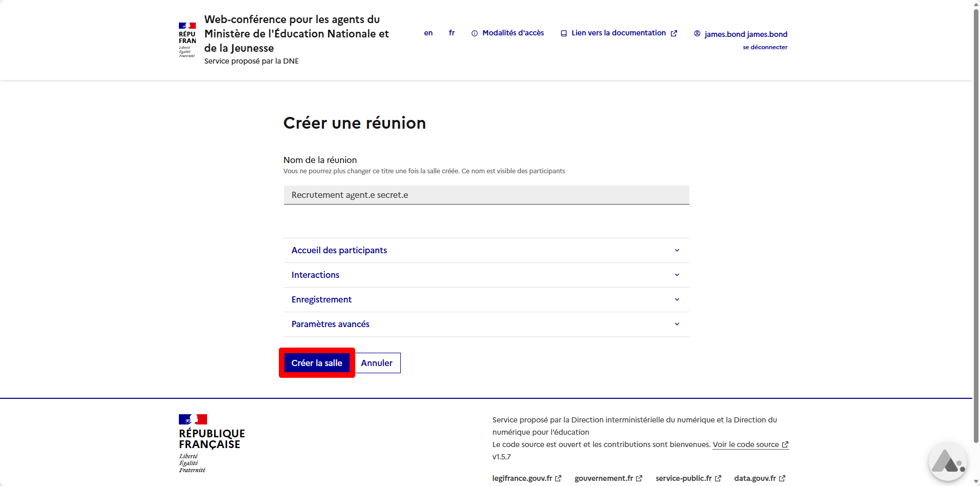Open the gouvernement.fr link

click(x=608, y=478)
